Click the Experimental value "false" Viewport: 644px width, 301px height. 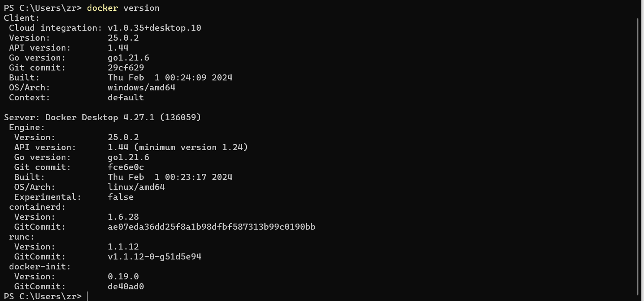coord(121,197)
